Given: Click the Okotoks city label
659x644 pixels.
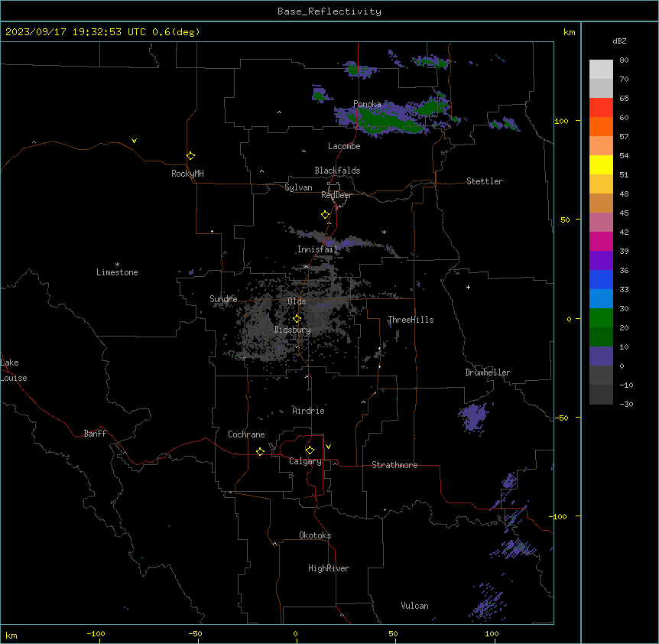Looking at the screenshot, I should click(315, 535).
